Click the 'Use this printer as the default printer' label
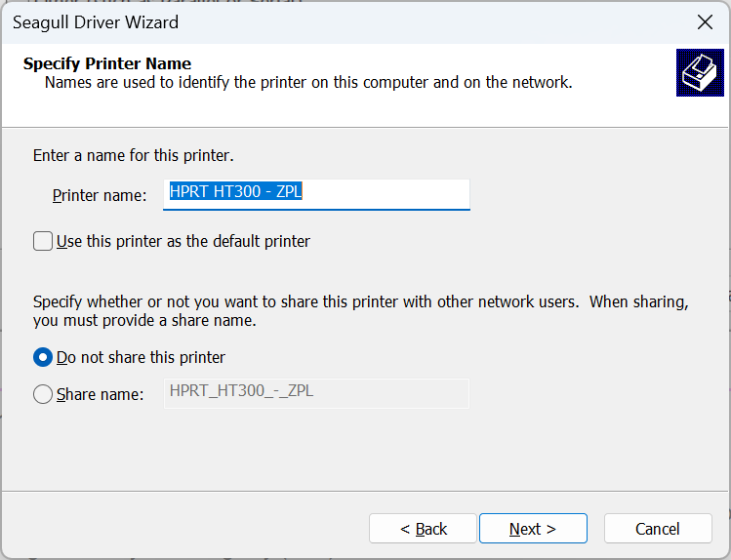 coord(183,241)
